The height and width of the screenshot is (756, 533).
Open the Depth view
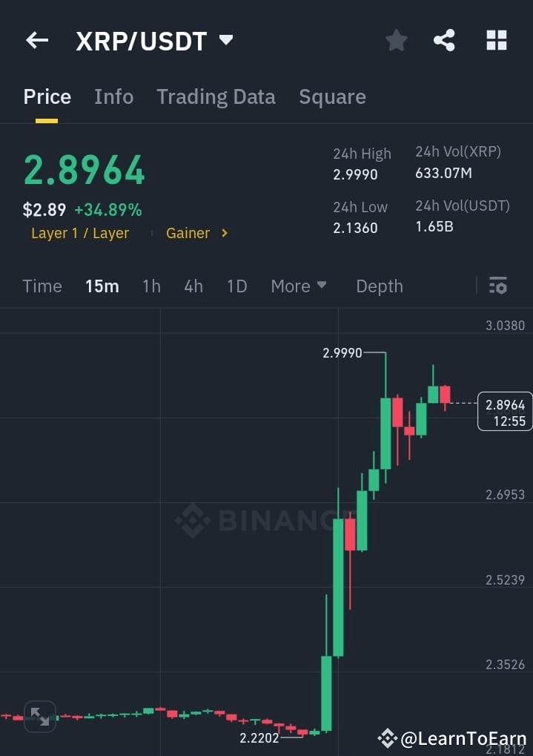pyautogui.click(x=379, y=286)
